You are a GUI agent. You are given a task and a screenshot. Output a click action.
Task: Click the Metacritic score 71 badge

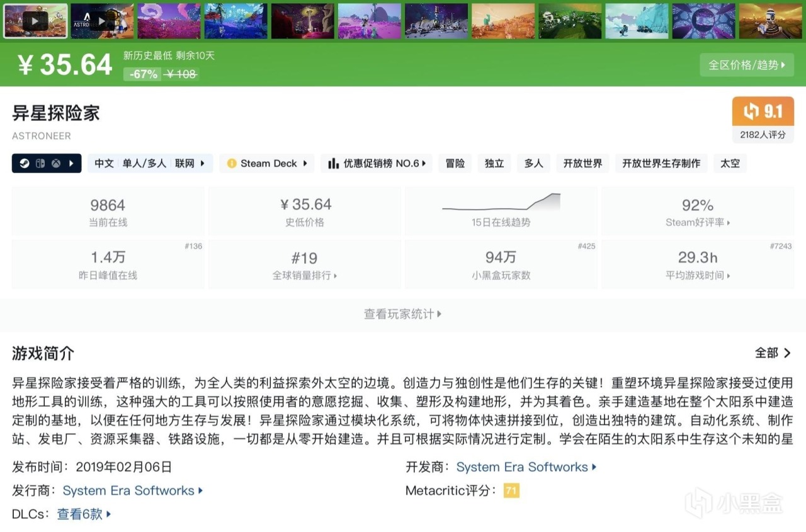point(511,490)
